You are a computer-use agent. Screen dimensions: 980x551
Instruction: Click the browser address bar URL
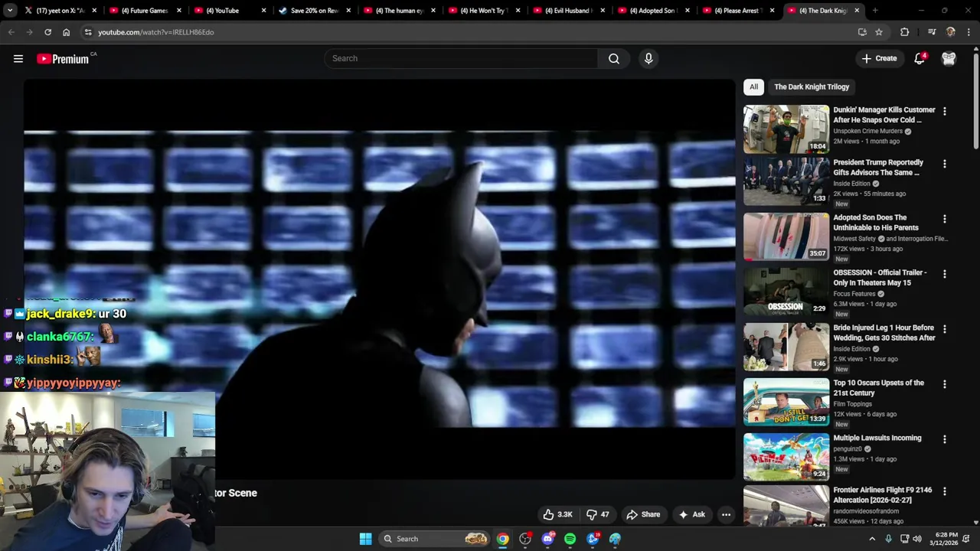tap(155, 32)
